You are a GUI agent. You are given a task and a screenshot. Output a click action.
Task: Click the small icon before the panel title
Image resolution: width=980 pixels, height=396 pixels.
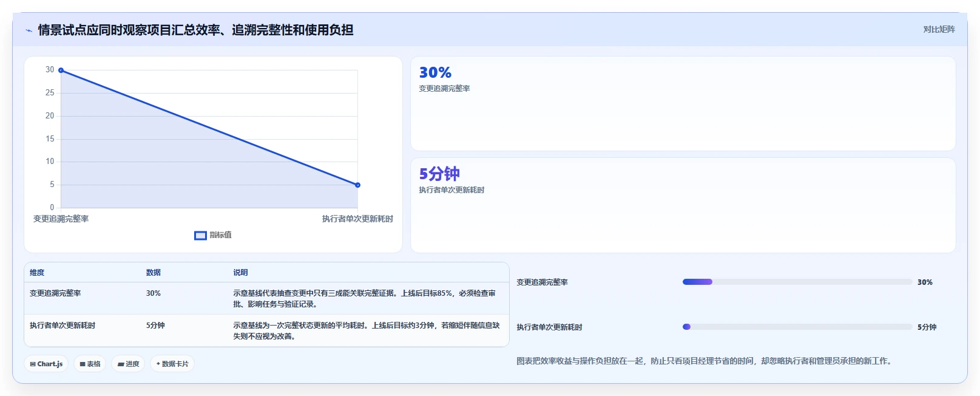[x=29, y=30]
